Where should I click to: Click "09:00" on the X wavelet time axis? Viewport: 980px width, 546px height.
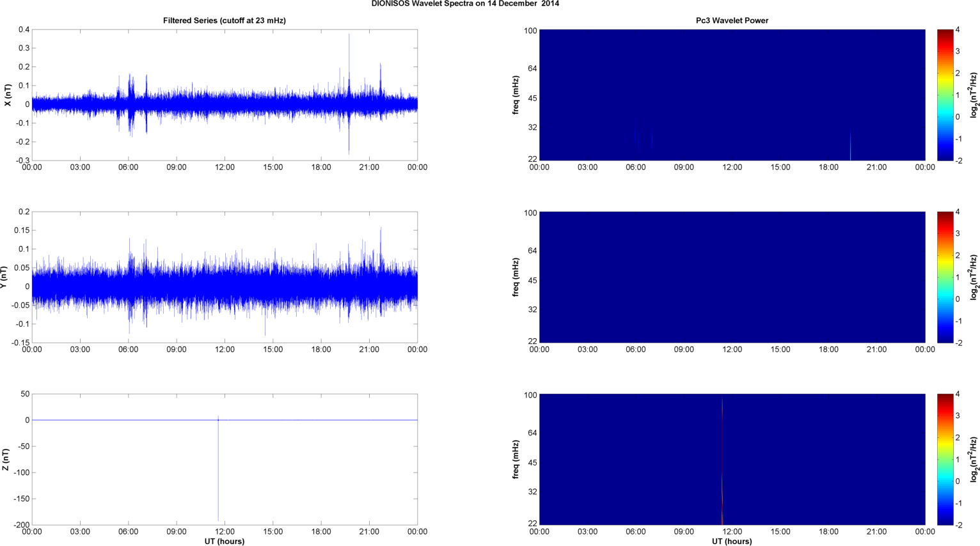[x=684, y=168]
